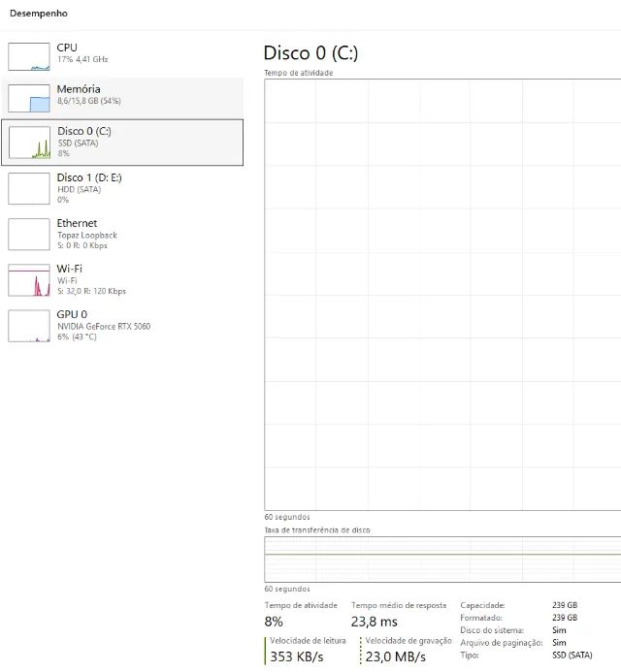Select the CPU performance graph thumbnail
The width and height of the screenshot is (621, 672).
[29, 56]
